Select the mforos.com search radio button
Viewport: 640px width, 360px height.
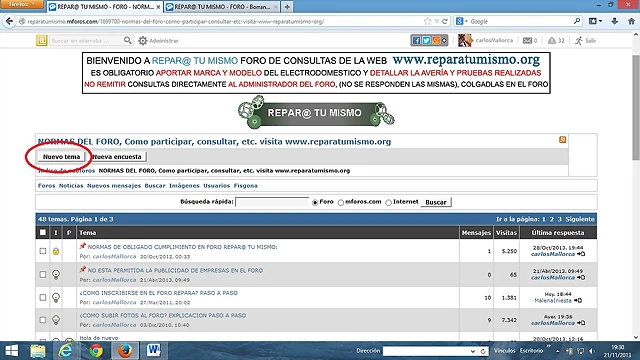(341, 202)
